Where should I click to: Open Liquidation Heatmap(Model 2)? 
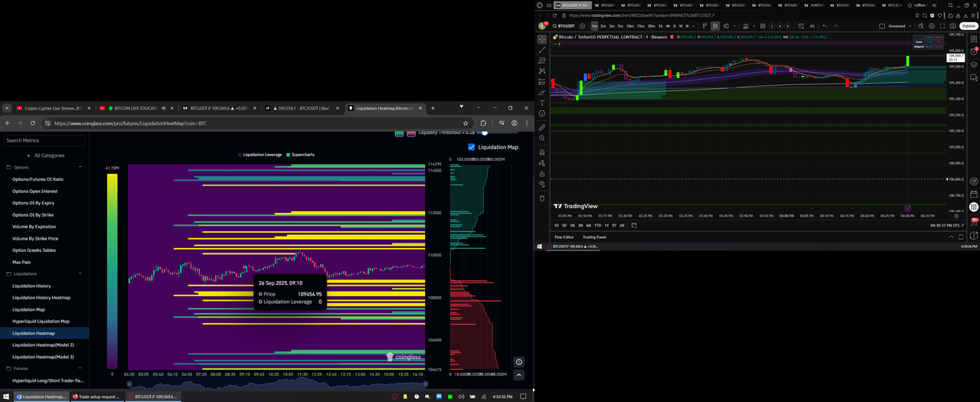pos(43,345)
